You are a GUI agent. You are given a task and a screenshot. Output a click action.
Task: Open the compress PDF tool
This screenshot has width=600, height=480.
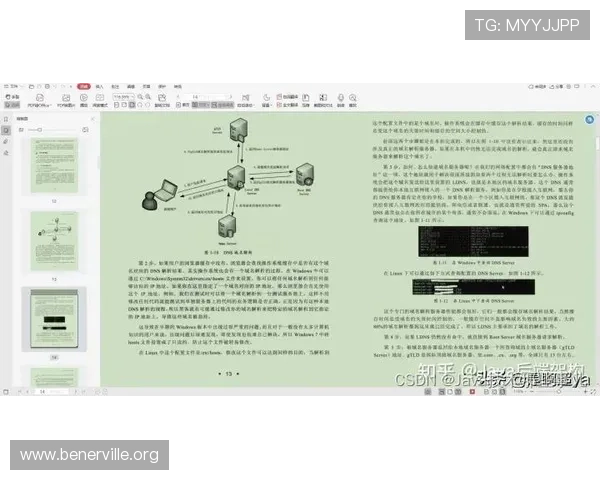[x=306, y=100]
